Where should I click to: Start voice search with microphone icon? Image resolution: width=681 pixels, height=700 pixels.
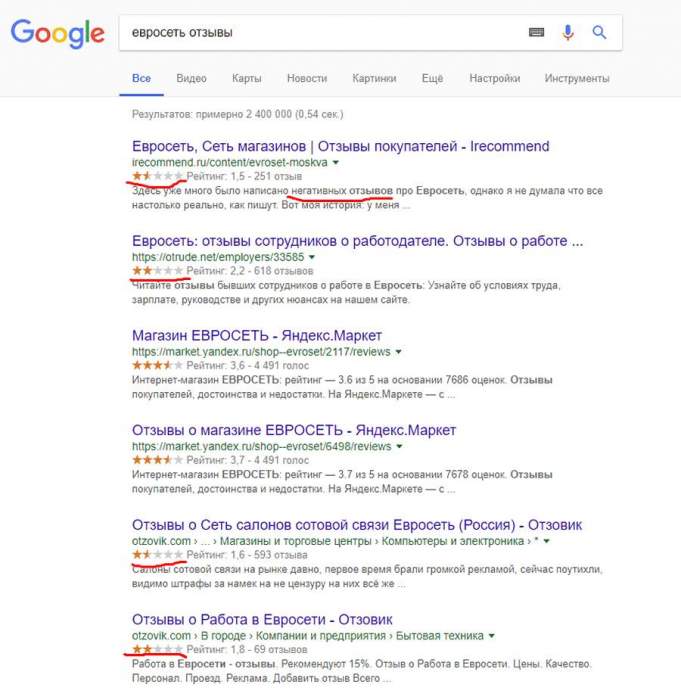[568, 33]
